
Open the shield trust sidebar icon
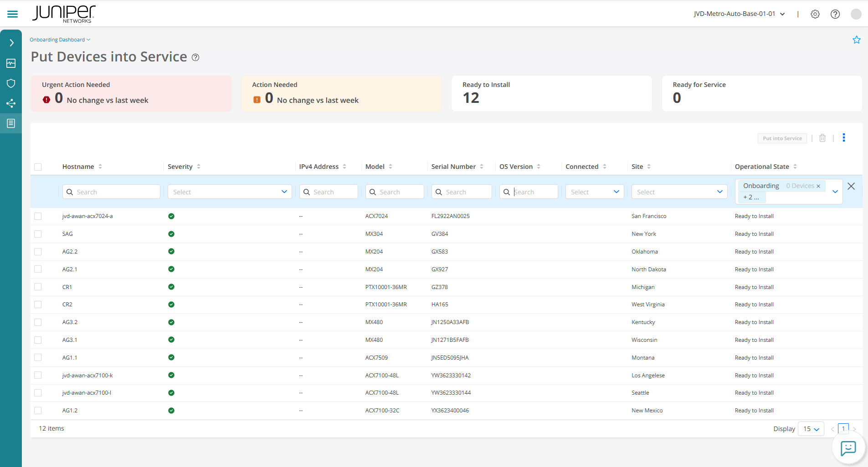click(11, 83)
